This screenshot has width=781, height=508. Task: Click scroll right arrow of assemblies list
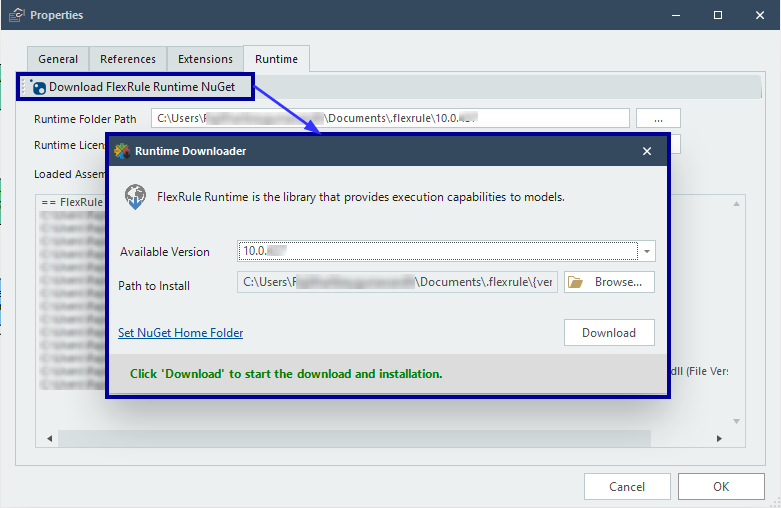click(719, 439)
